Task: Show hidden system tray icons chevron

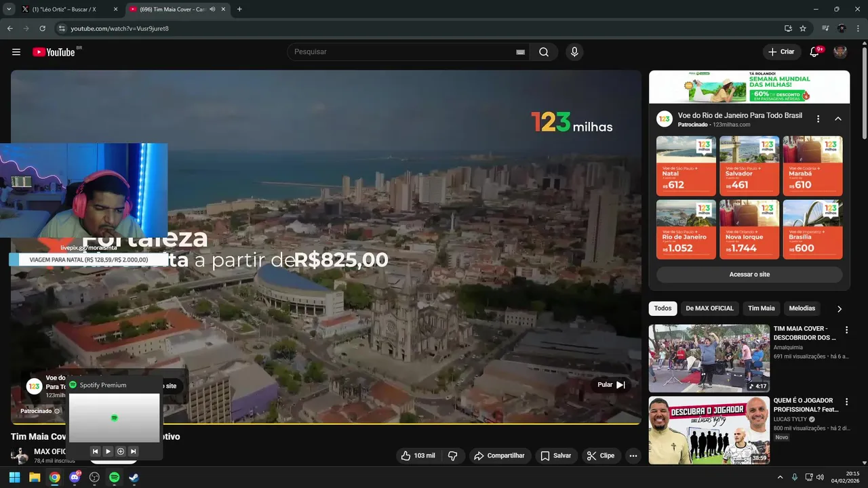Action: (780, 477)
